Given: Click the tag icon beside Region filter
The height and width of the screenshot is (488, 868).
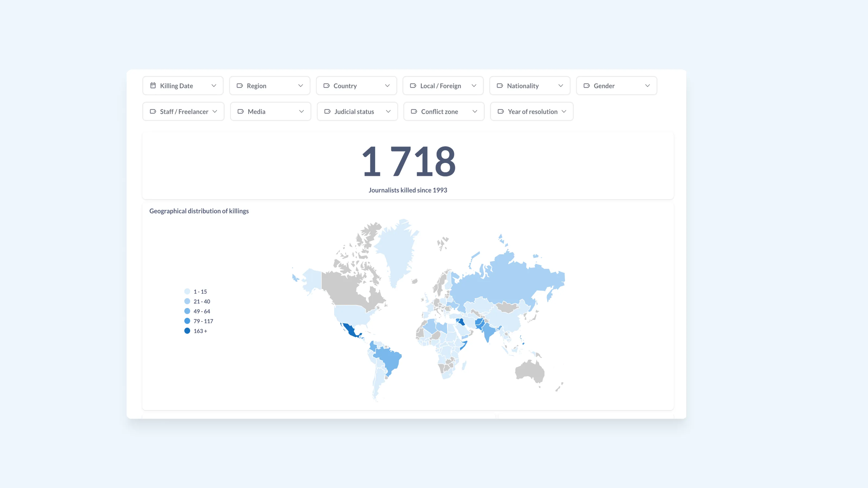Looking at the screenshot, I should (x=240, y=86).
